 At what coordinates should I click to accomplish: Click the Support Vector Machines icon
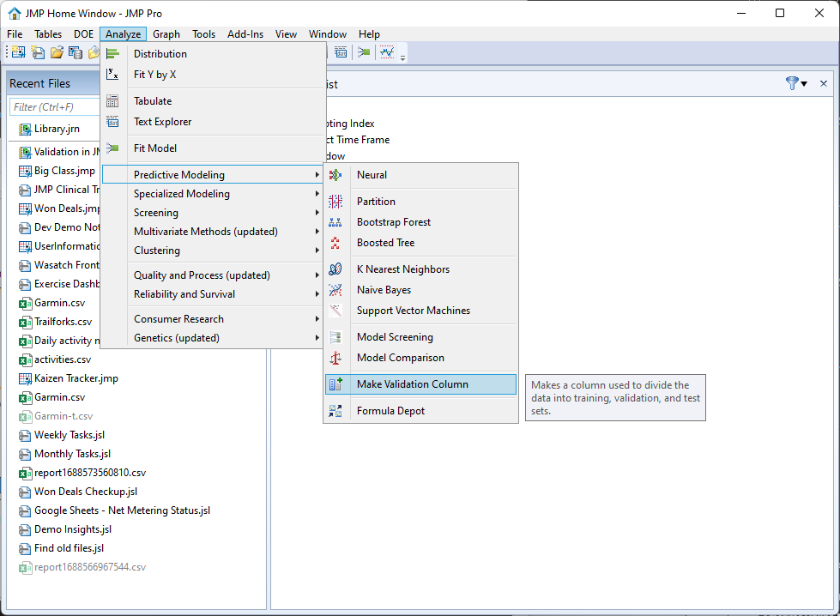pos(335,311)
